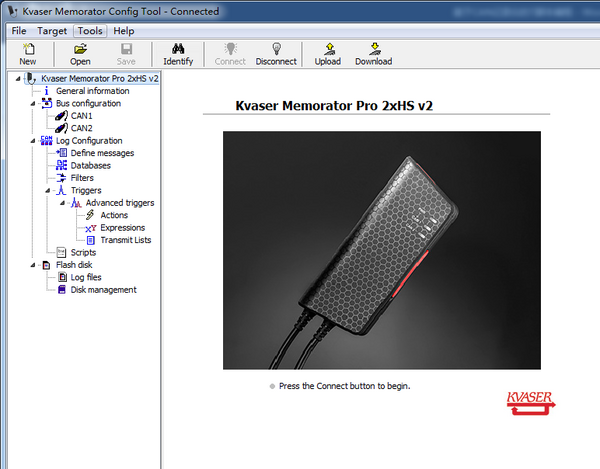Screen dimensions: 600x469
Task: Click the Actions lightning icon
Action: click(x=90, y=215)
